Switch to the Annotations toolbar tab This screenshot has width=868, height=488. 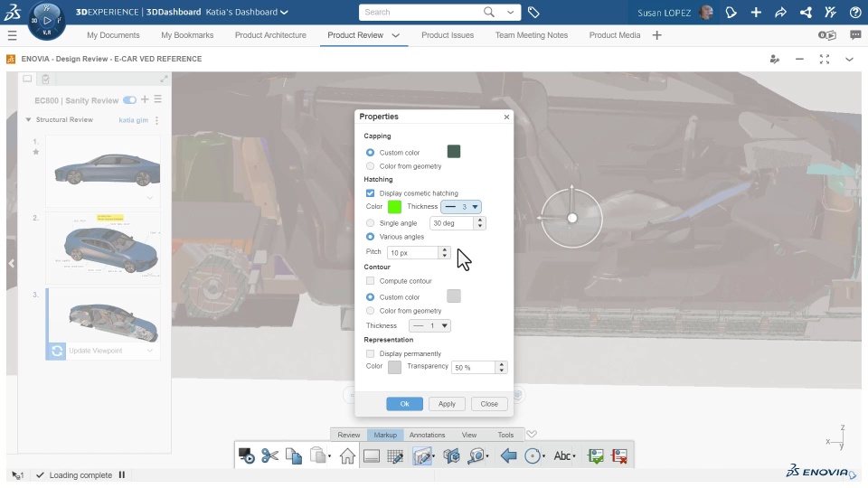click(427, 435)
